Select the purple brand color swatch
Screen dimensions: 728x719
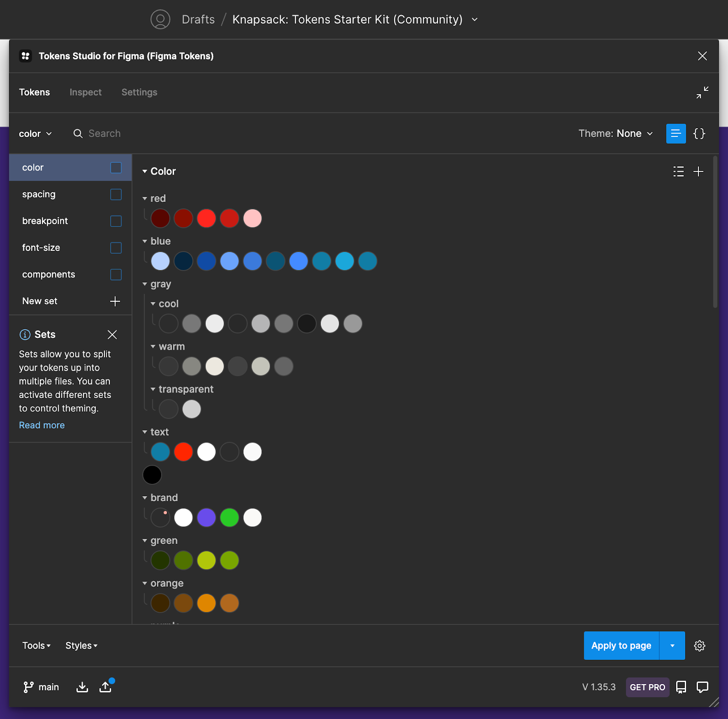pyautogui.click(x=207, y=518)
